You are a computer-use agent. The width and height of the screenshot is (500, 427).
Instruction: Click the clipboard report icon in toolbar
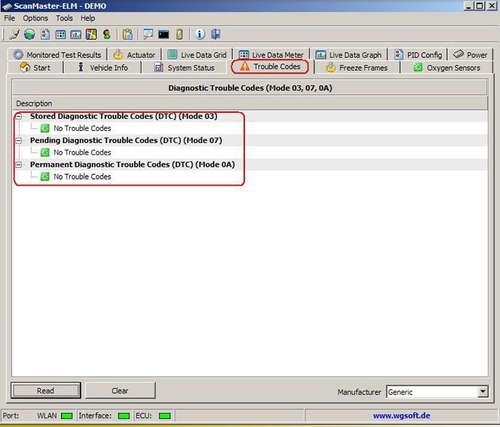coord(127,34)
